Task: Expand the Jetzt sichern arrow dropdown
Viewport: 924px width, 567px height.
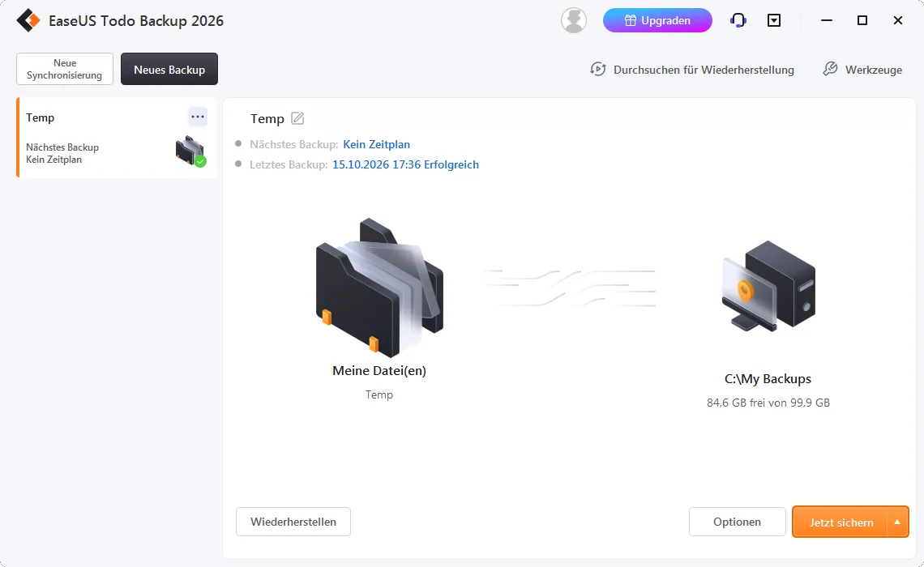Action: pos(897,522)
